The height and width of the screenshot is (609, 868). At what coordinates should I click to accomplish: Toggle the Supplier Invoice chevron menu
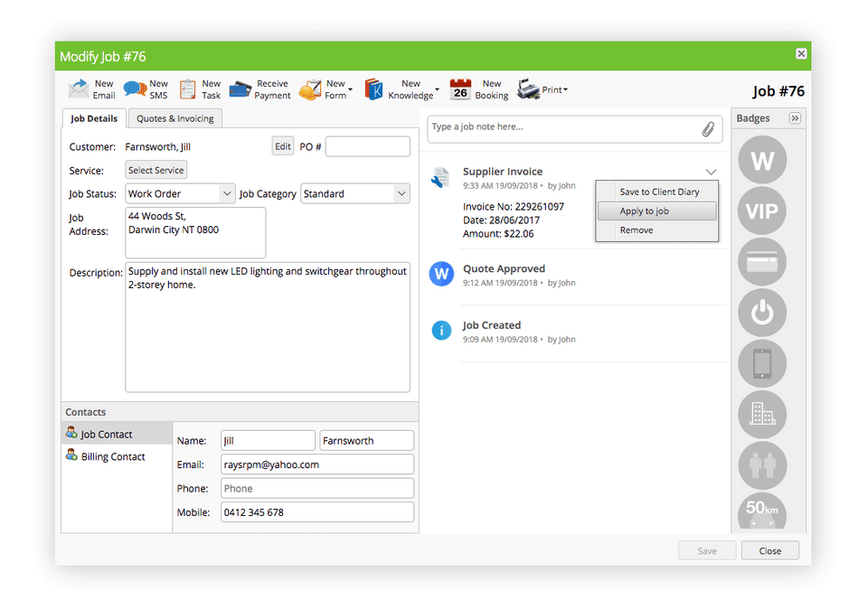coord(711,172)
